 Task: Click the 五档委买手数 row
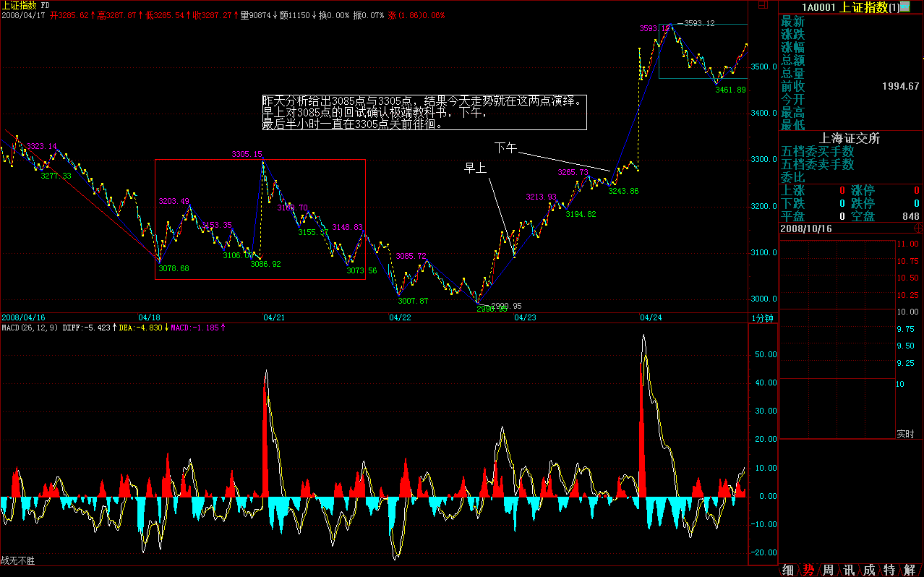817,152
